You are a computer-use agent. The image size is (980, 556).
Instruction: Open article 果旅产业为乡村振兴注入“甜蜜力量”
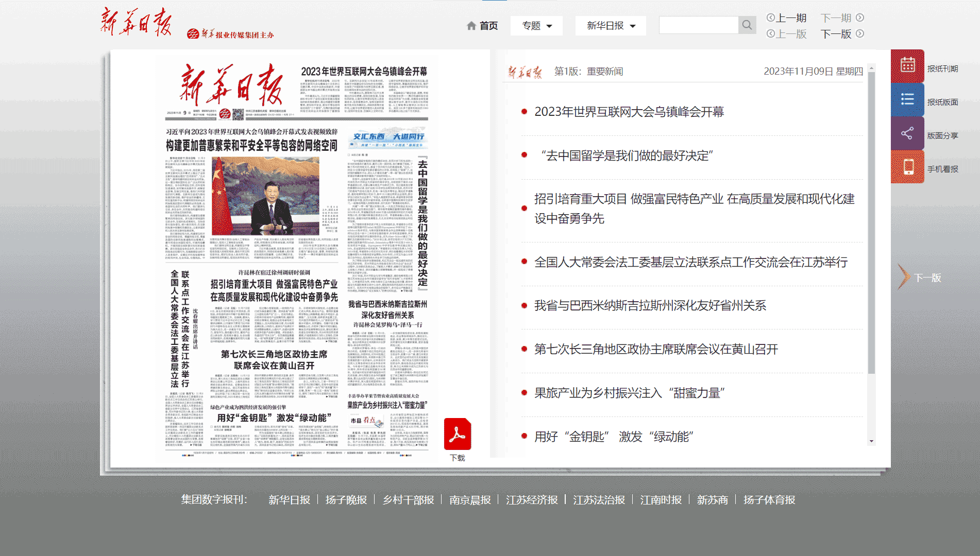[630, 393]
